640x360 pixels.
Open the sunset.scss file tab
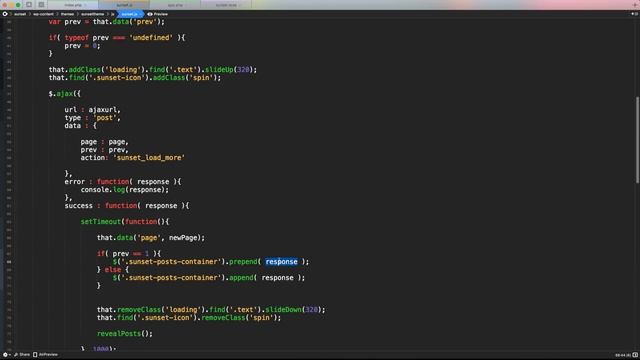point(226,5)
